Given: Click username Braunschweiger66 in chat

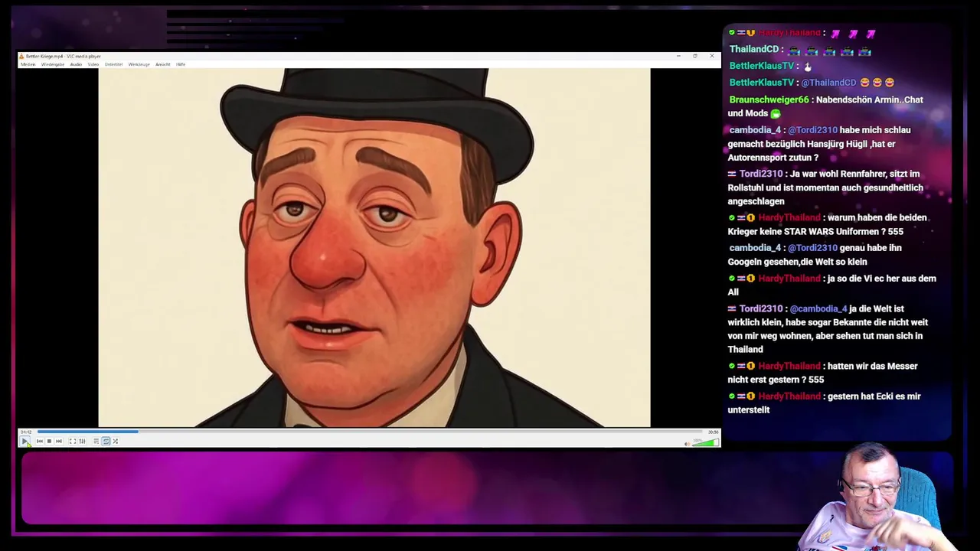Looking at the screenshot, I should (769, 99).
